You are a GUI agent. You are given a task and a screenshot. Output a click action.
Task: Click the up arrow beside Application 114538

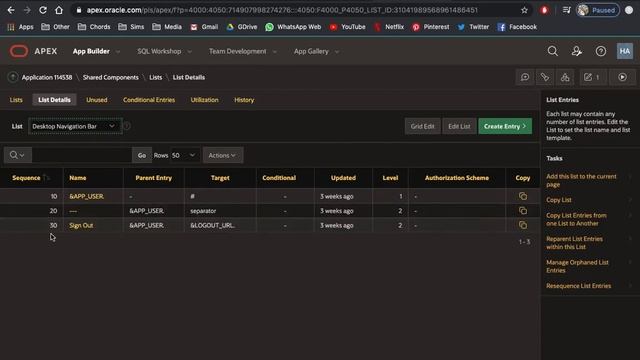[x=13, y=77]
